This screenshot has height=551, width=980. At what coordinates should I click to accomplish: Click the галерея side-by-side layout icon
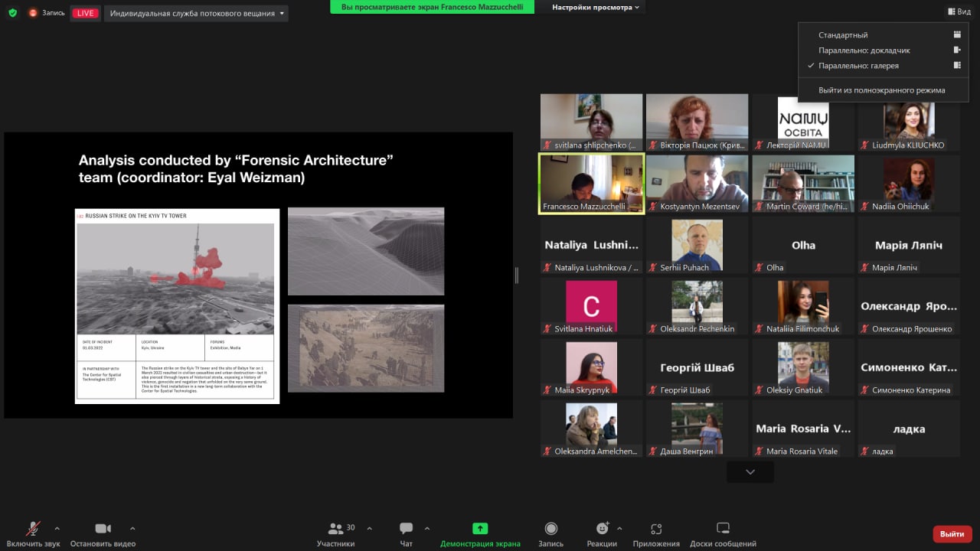(957, 65)
